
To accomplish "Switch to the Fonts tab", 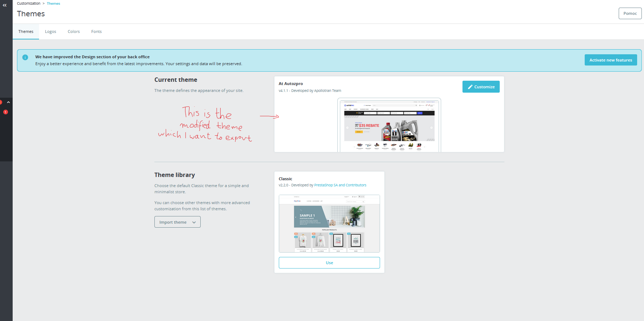I will coord(97,31).
